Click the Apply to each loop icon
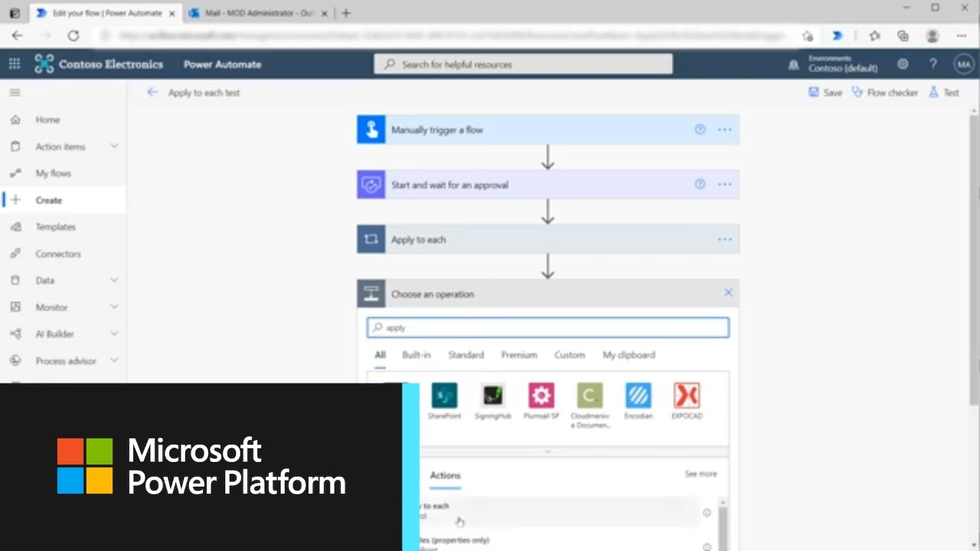Viewport: 980px width, 551px height. coord(371,240)
